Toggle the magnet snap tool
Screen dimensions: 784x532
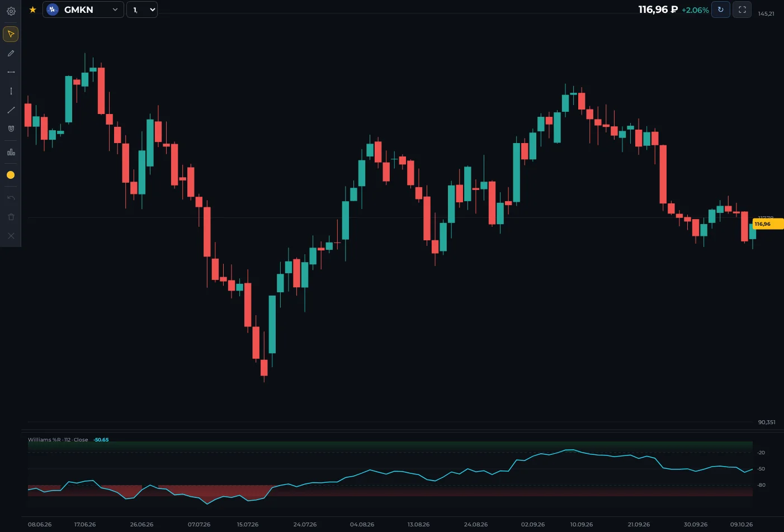click(11, 129)
